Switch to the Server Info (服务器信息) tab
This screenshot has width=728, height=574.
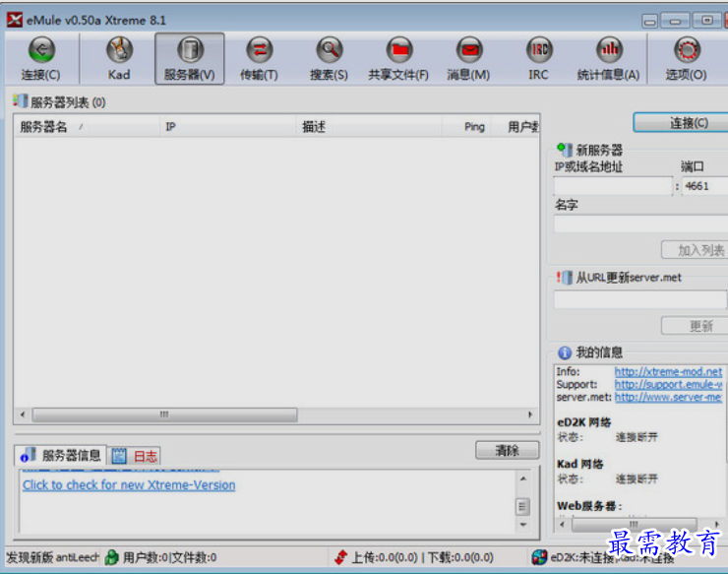(60, 456)
